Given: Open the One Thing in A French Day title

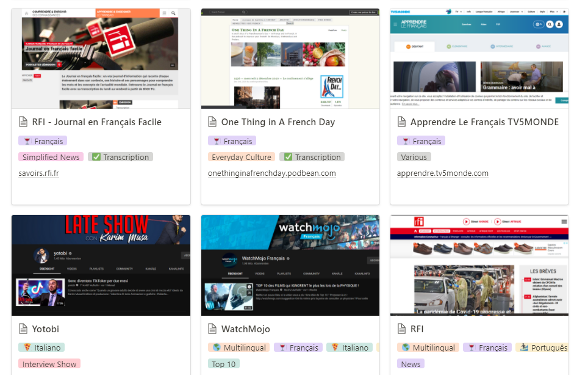Looking at the screenshot, I should 278,122.
